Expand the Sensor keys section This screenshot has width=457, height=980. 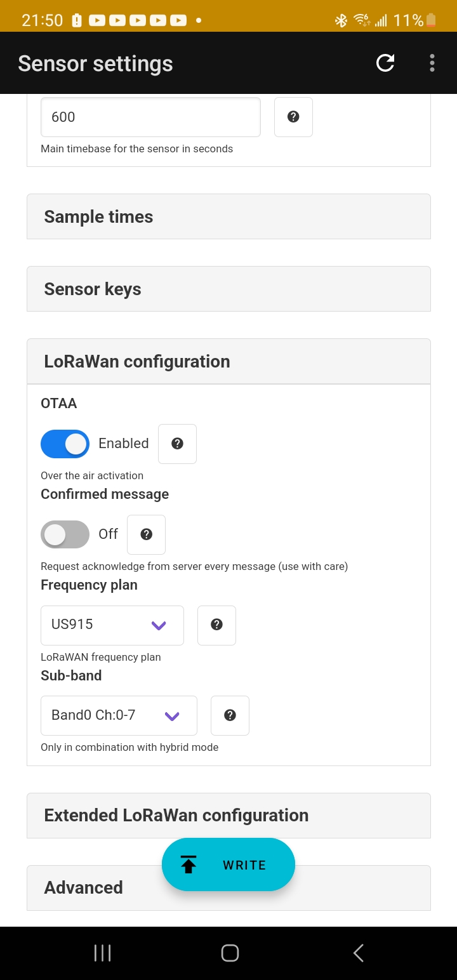(x=228, y=289)
